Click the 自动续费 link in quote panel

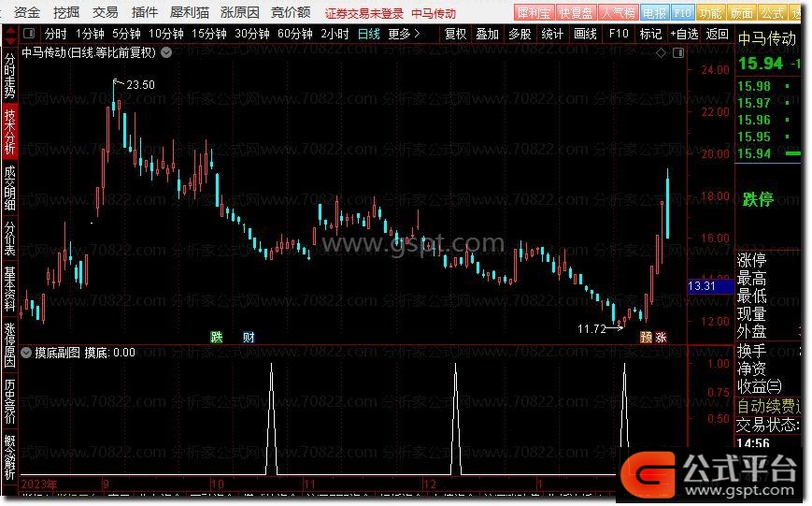[768, 405]
